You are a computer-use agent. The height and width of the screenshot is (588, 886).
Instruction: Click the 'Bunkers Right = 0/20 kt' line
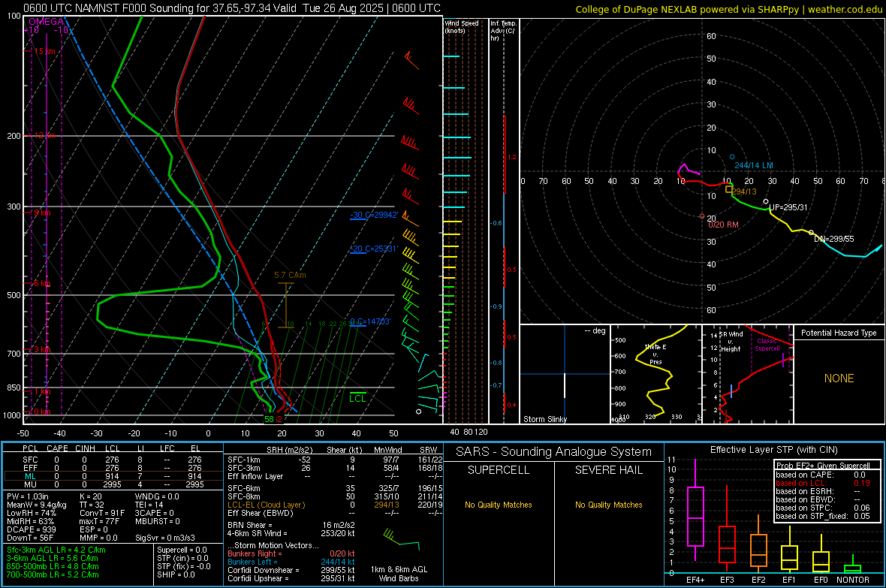pos(291,553)
